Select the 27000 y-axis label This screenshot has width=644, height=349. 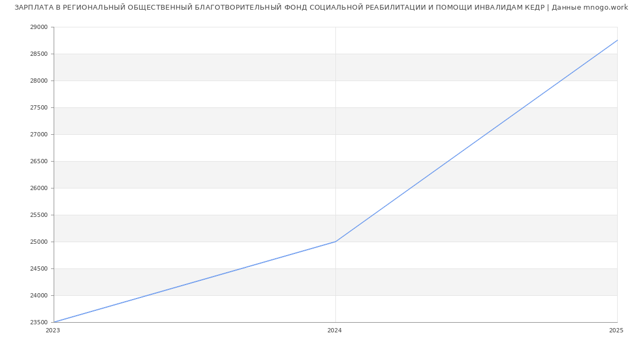click(39, 135)
